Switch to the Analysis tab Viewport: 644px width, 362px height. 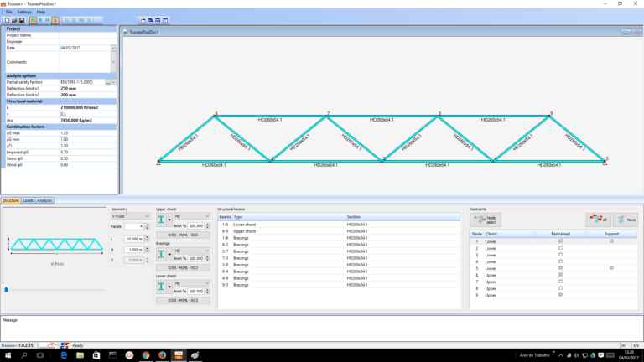(44, 200)
